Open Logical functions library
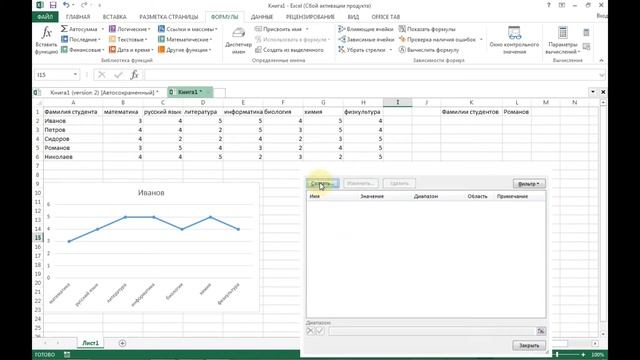The width and height of the screenshot is (640, 360). coord(130,29)
